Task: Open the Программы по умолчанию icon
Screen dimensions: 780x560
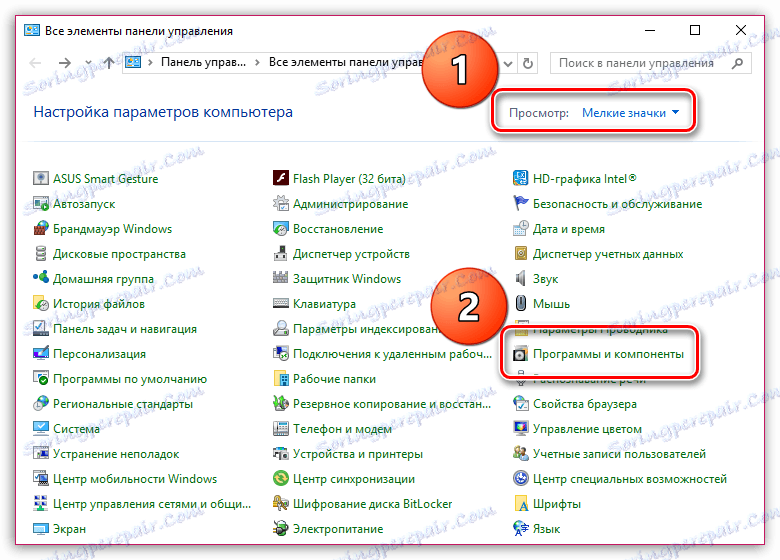Action: [x=41, y=378]
